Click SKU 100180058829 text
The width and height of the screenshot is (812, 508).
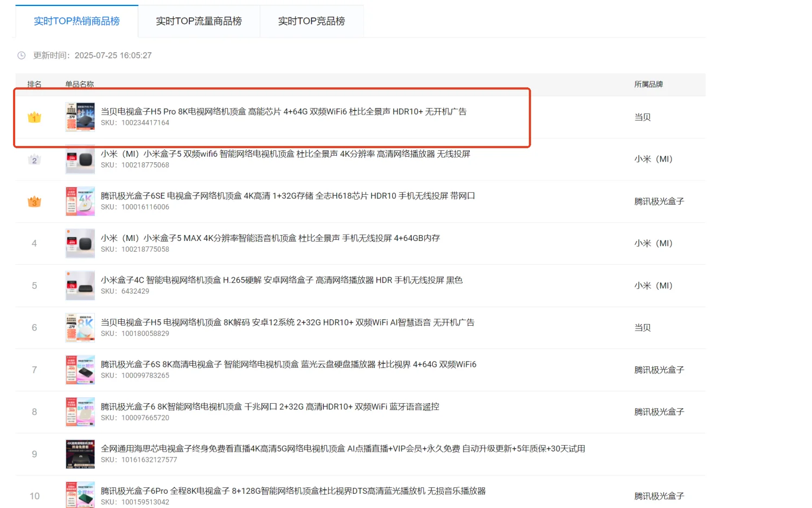[135, 333]
